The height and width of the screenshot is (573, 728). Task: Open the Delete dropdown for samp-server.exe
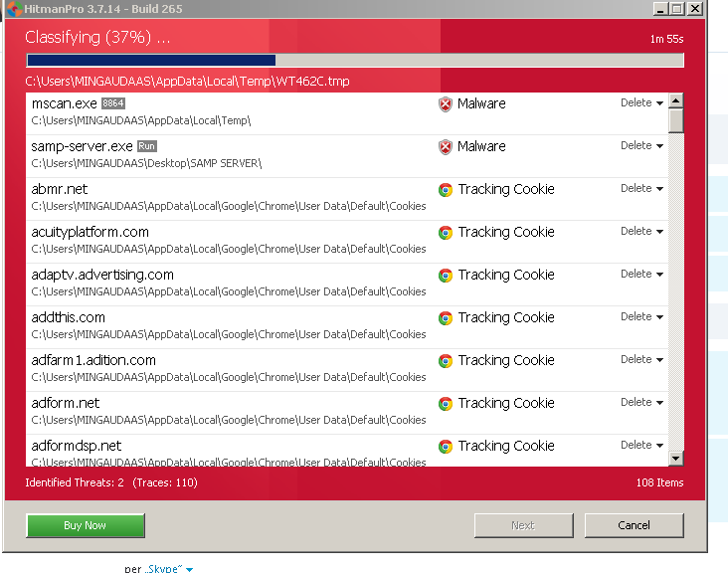[x=641, y=146]
